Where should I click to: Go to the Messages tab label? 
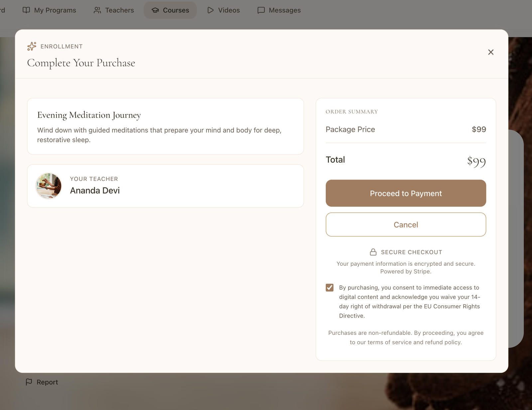285,10
